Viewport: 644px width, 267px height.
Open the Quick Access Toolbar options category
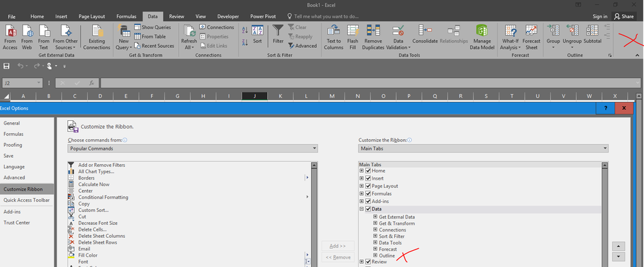coord(26,200)
